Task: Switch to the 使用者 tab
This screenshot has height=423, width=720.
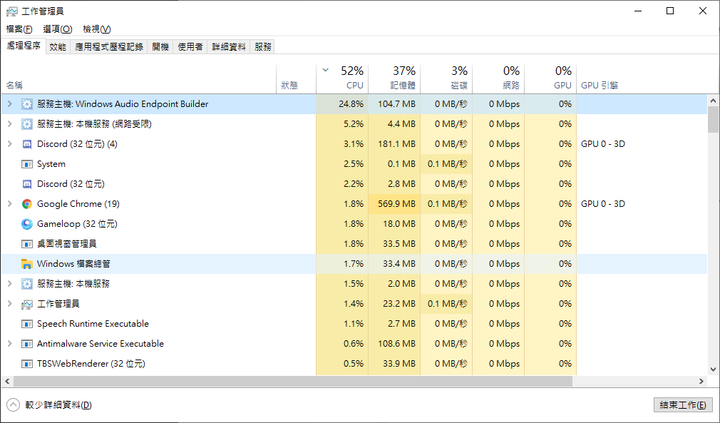Action: coord(191,47)
